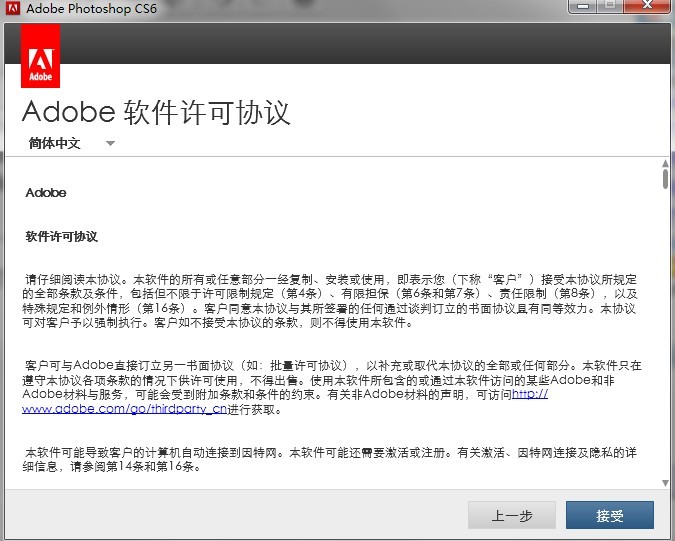Open the thirdparty_cn hyperlink

(x=124, y=408)
